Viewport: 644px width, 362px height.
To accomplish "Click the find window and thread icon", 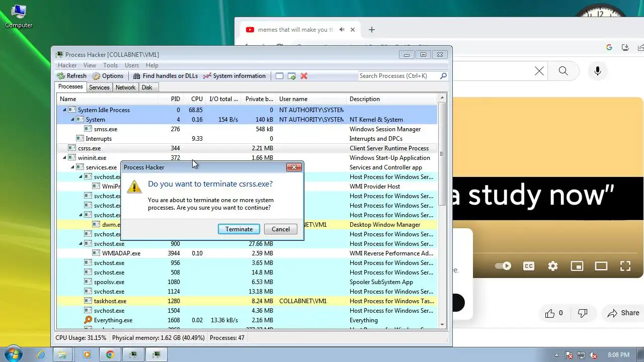I will (x=292, y=76).
